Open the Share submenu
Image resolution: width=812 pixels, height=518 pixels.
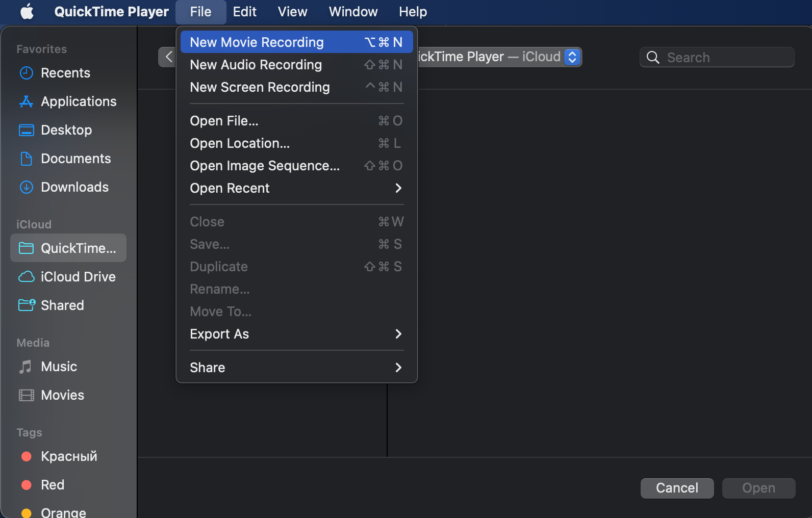pos(296,368)
